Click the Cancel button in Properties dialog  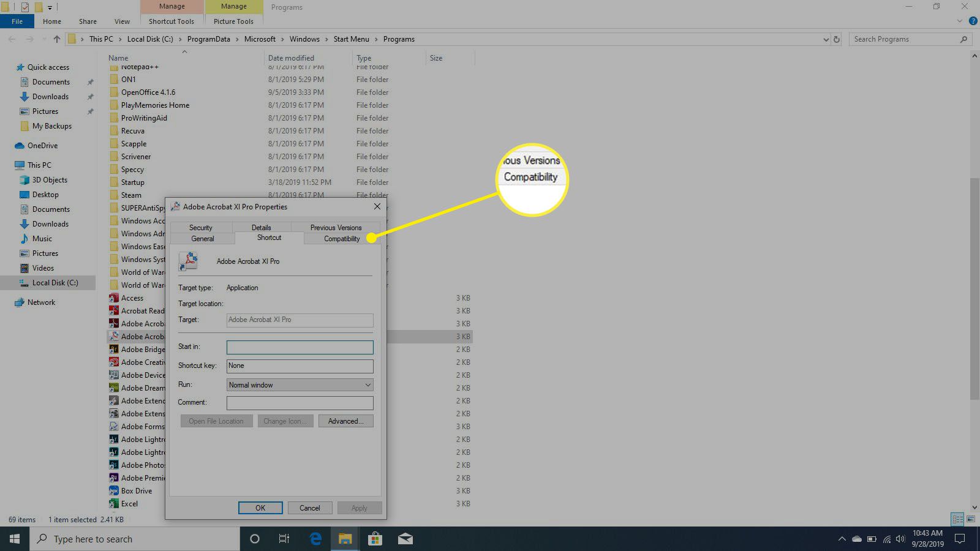[x=309, y=508]
